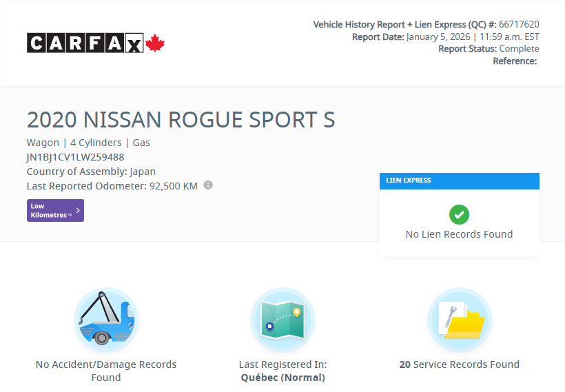The height and width of the screenshot is (392, 565).
Task: View Last Registered In Québec details
Action: [282, 371]
